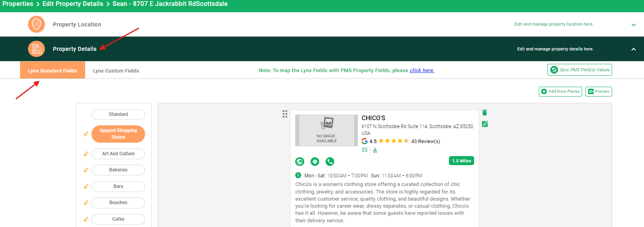Click 'Edit and manage property location here' text
Image resolution: width=644 pixels, height=227 pixels.
554,24
